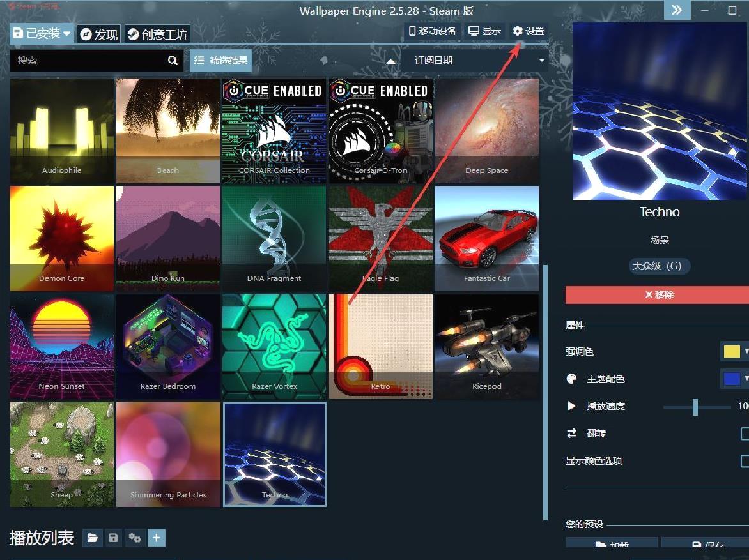Save the playlist with the floppy icon
749x560 pixels.
113,538
